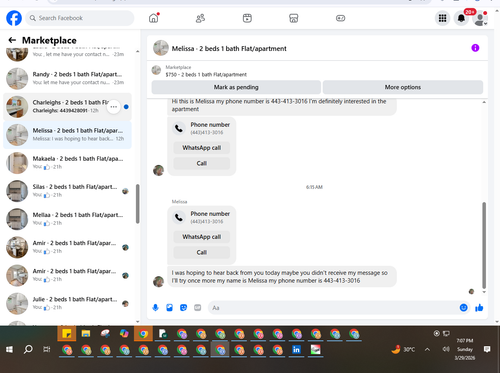This screenshot has height=373, width=500.
Task: Open the three-dot options on Charleighs' chat
Action: click(x=114, y=107)
